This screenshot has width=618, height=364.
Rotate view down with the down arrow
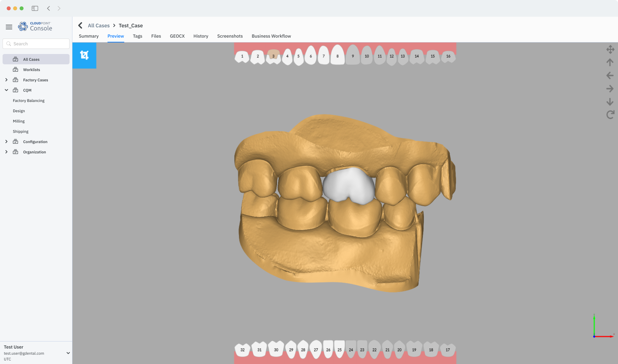tap(610, 102)
